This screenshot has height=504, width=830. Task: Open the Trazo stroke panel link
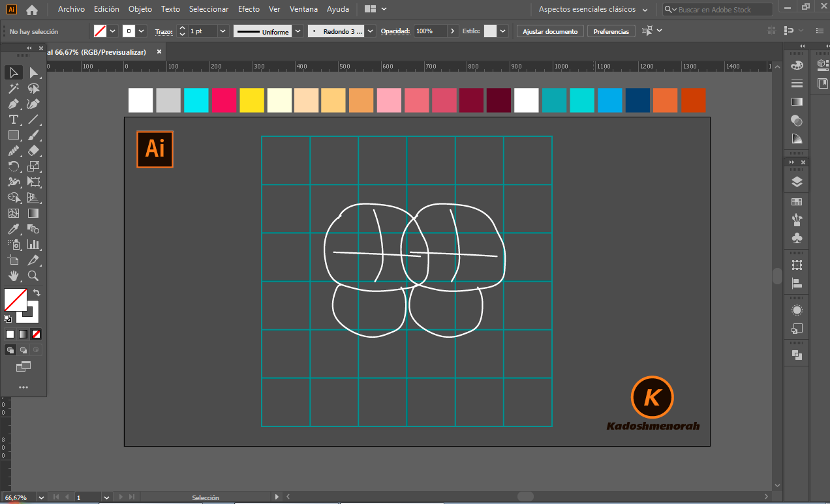tap(164, 31)
